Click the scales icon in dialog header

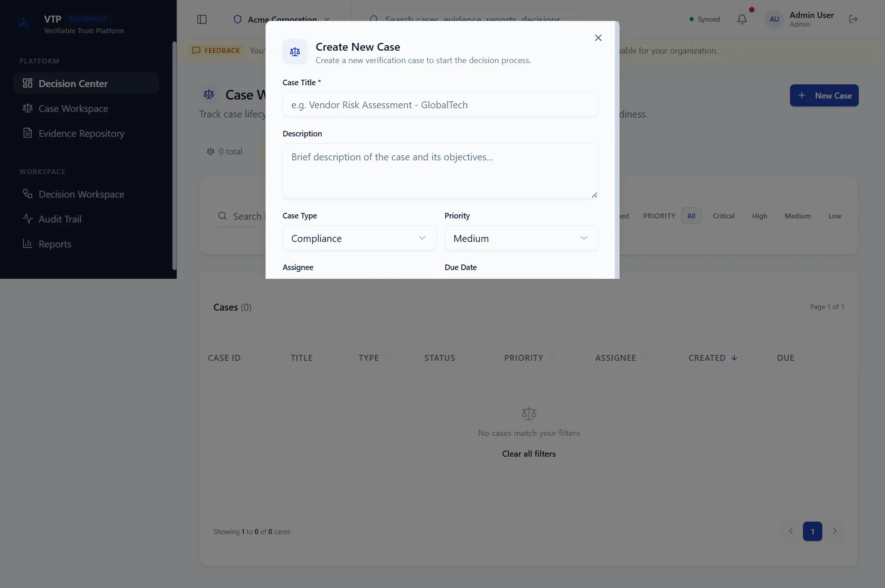click(295, 52)
